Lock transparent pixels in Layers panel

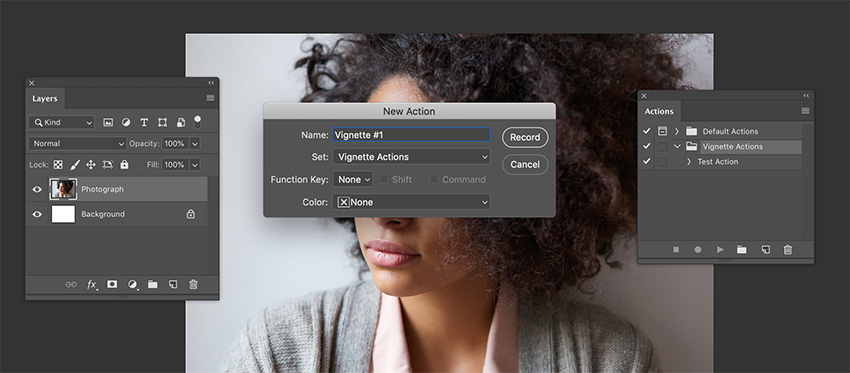pos(57,164)
